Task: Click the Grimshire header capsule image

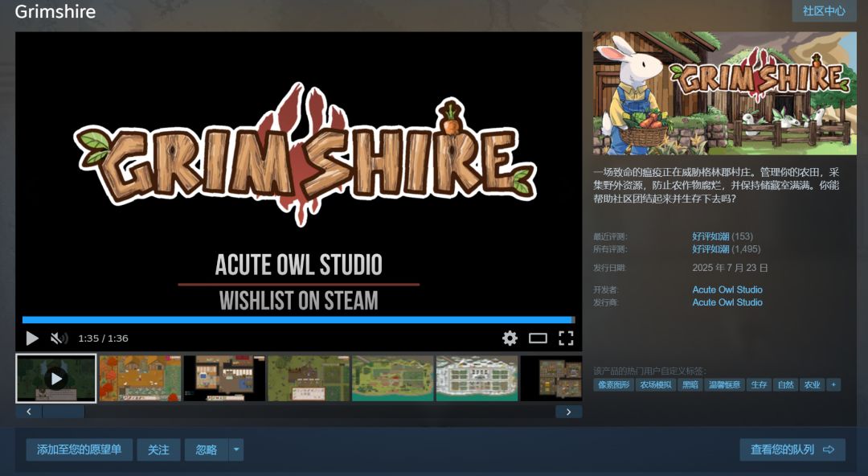Action: point(725,93)
